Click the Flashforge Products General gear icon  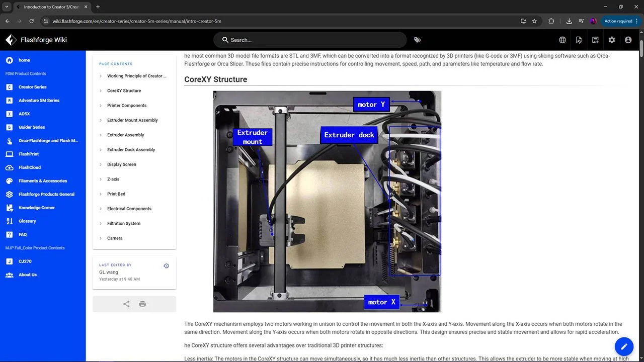(9, 194)
